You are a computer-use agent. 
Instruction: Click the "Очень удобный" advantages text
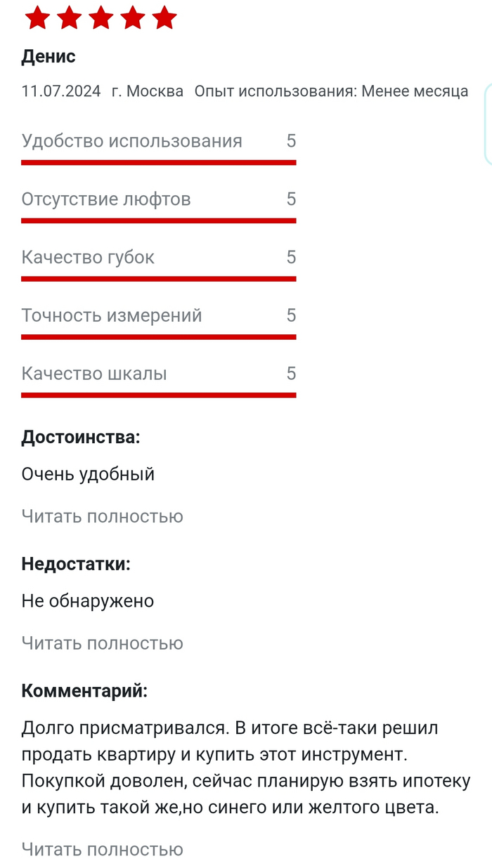pos(88,474)
